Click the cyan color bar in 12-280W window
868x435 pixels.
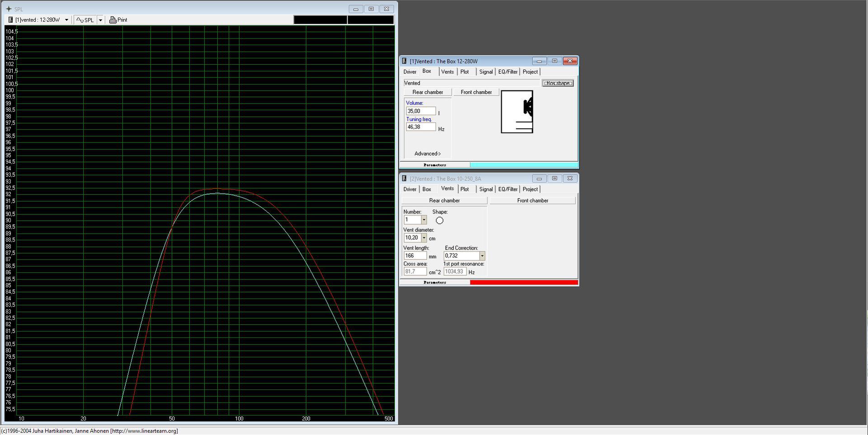pos(524,165)
